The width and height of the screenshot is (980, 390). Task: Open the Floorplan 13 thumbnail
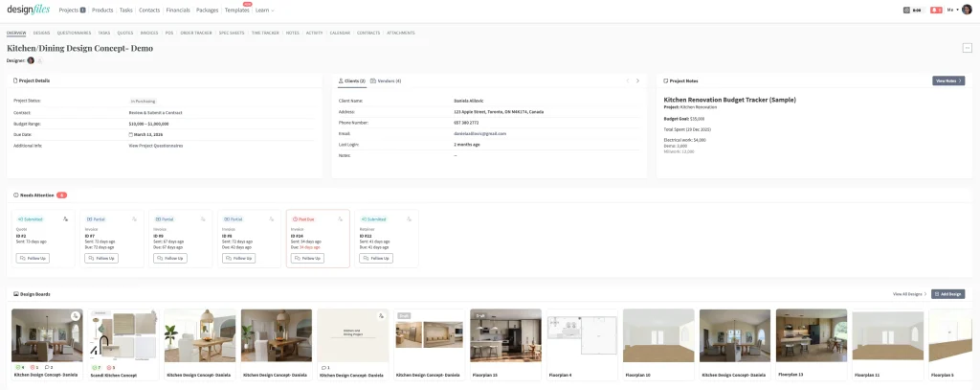[812, 335]
